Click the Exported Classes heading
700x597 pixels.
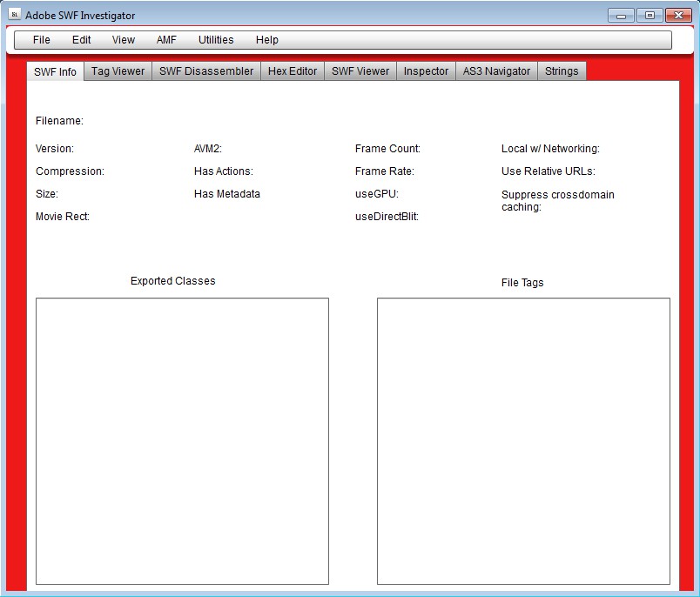[x=172, y=280]
